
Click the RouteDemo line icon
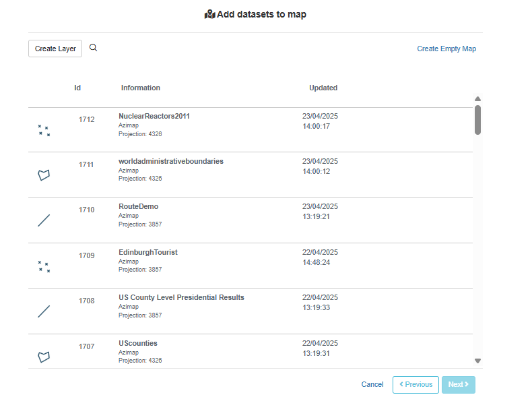(44, 220)
